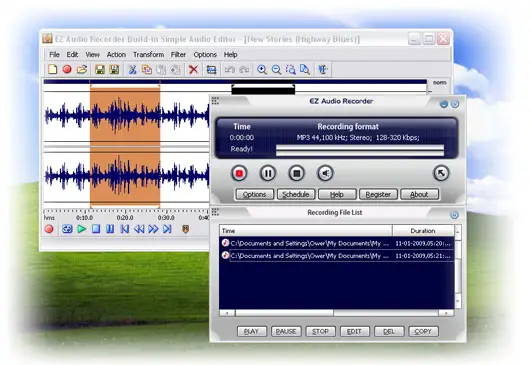Open the Transform menu
The width and height of the screenshot is (531, 365).
click(148, 55)
